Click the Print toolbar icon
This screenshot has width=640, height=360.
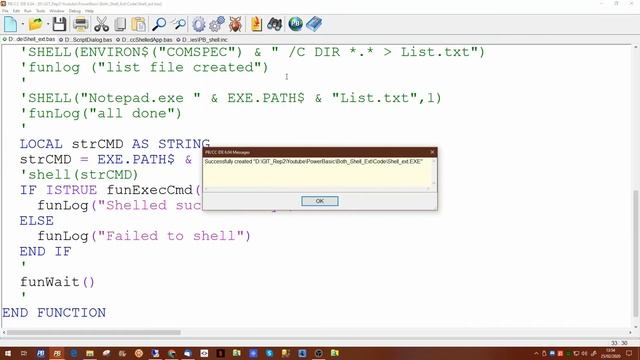click(80, 24)
